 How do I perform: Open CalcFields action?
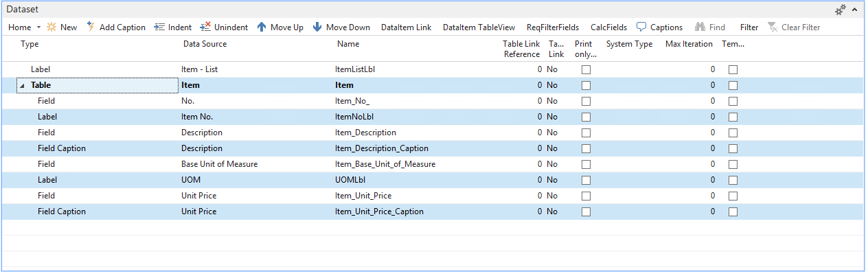tap(609, 27)
